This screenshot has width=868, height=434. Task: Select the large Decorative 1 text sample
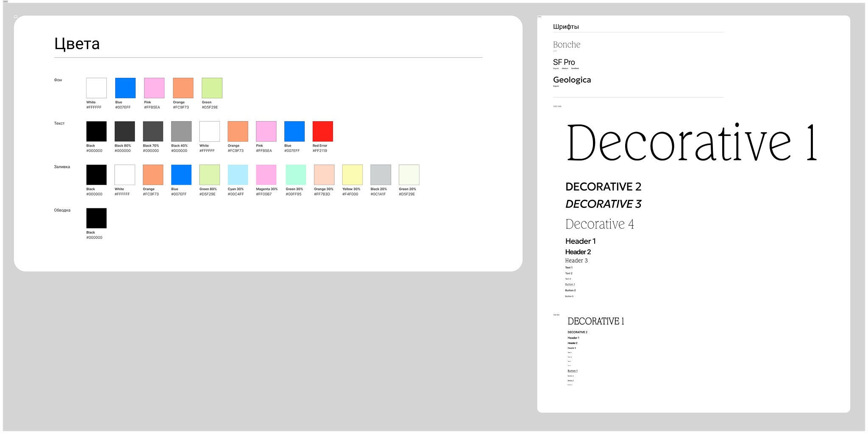(x=692, y=143)
